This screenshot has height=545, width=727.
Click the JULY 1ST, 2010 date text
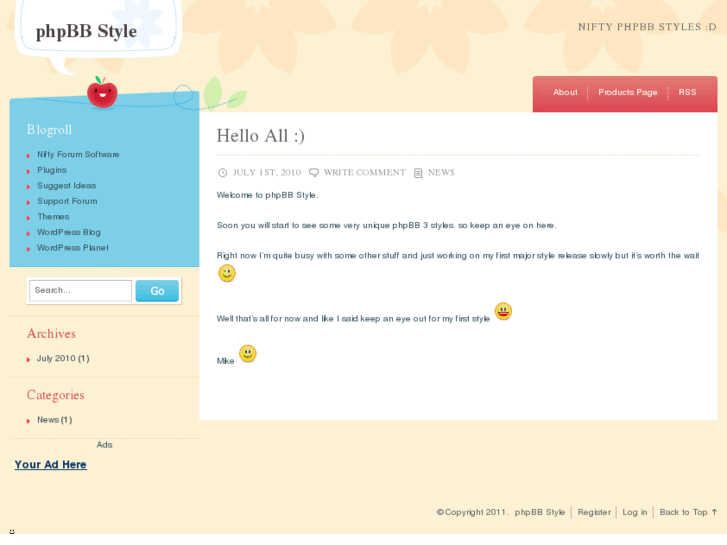tap(267, 173)
